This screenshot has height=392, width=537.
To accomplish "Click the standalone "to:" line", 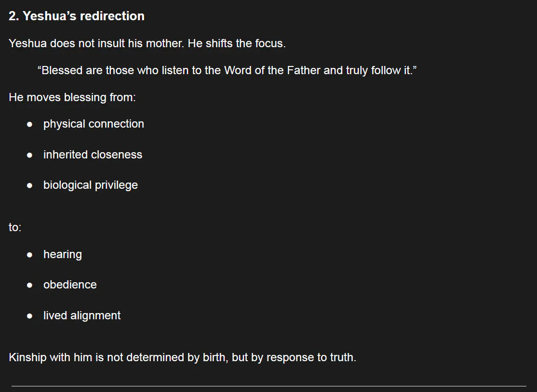I will (15, 227).
